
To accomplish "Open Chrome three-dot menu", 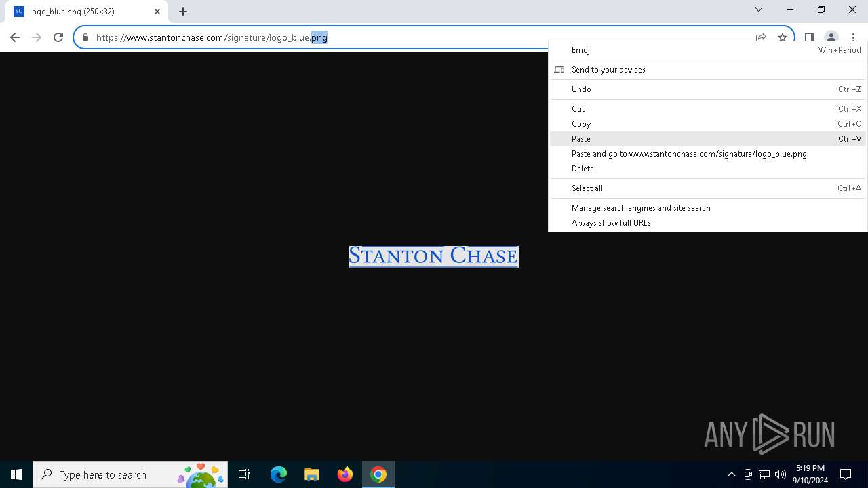I will coord(853,37).
